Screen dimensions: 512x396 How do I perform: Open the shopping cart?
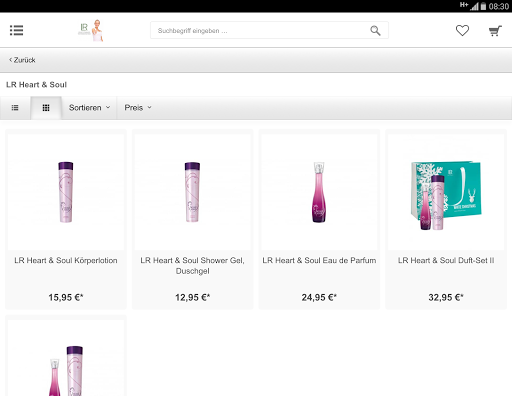coord(495,30)
